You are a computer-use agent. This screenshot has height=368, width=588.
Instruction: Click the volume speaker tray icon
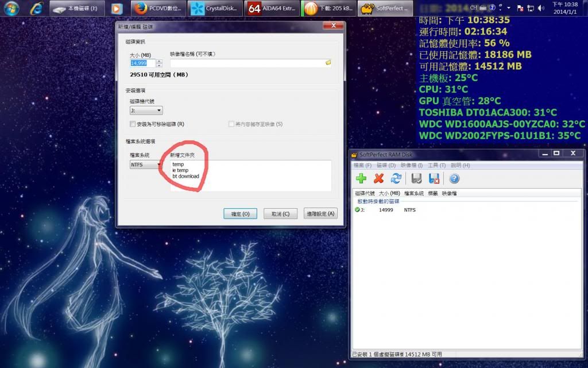541,8
